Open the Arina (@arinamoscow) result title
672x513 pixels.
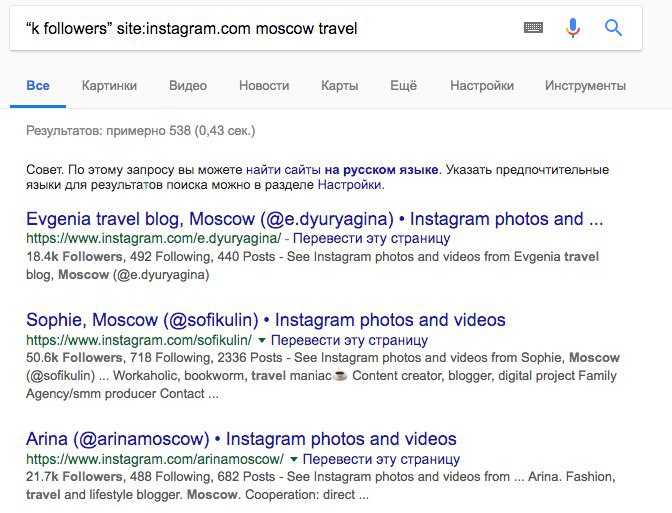[241, 439]
